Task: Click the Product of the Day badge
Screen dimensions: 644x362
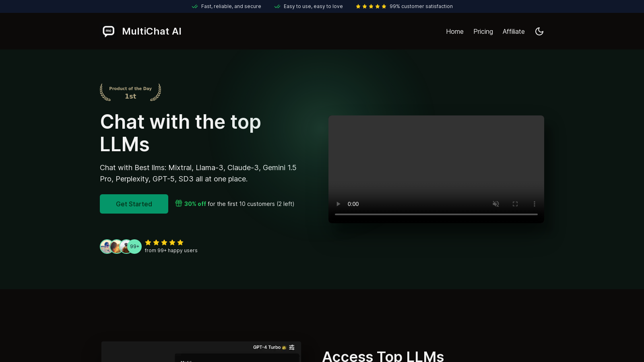Action: [130, 92]
